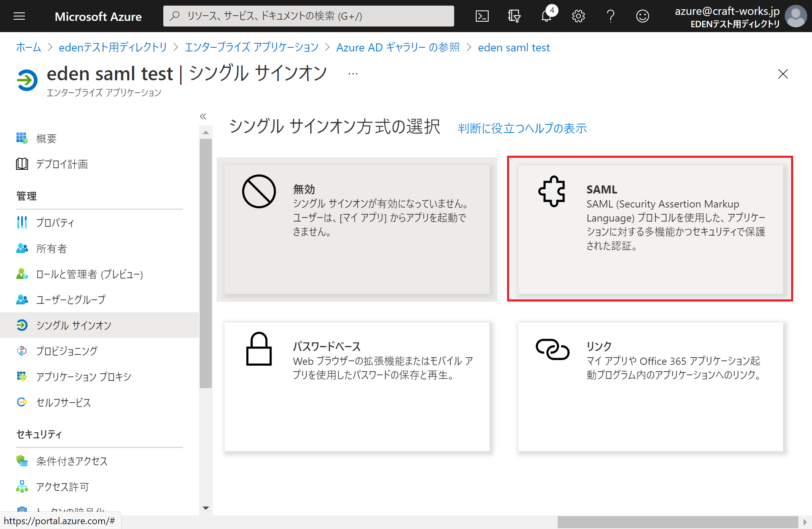Click the search magnifier icon

pyautogui.click(x=175, y=16)
